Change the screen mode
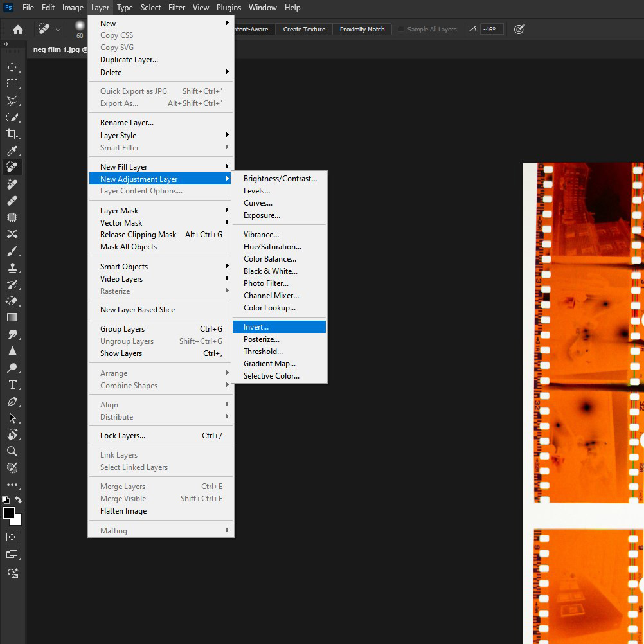The height and width of the screenshot is (644, 644). 12,554
